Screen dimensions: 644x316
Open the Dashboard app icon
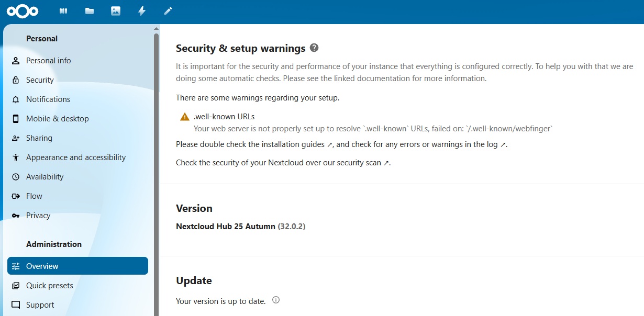tap(63, 11)
